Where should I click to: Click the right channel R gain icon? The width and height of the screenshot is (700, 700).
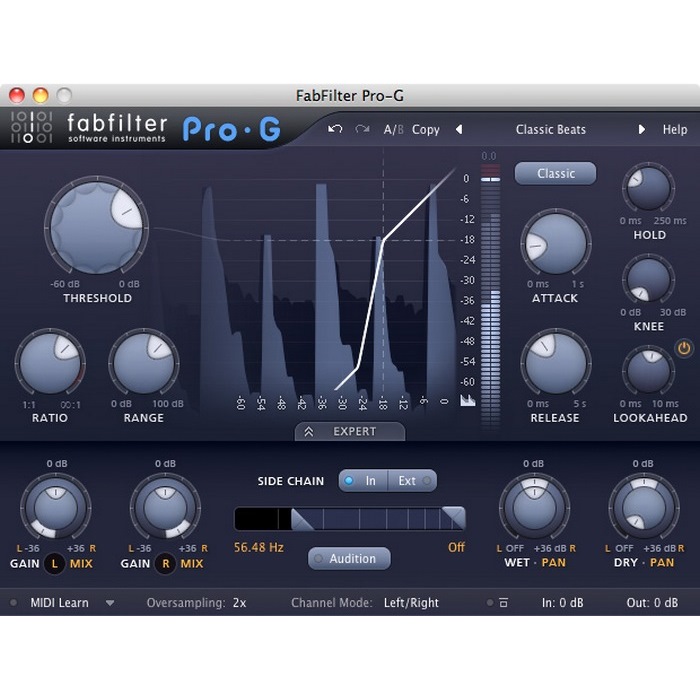(x=166, y=563)
